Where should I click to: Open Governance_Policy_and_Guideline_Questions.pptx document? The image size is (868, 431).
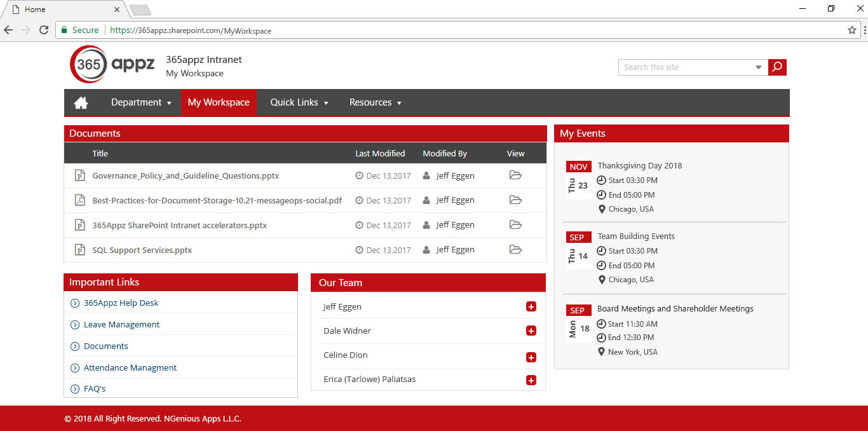pos(186,175)
